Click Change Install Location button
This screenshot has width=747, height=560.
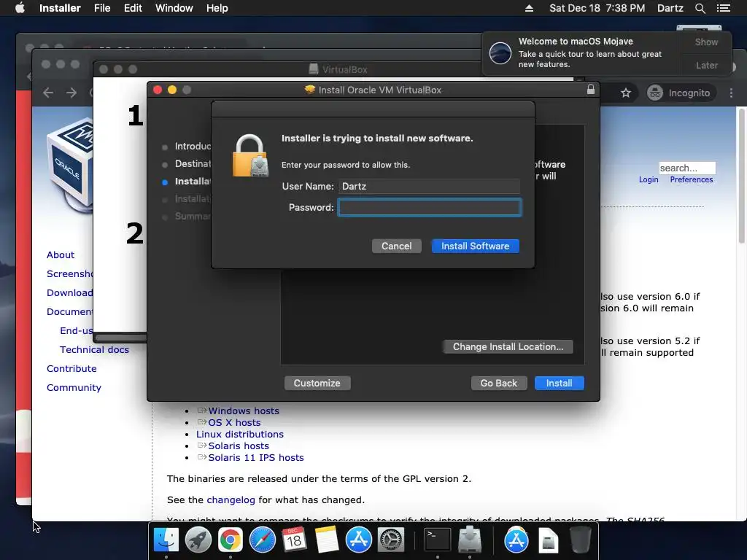pyautogui.click(x=508, y=346)
